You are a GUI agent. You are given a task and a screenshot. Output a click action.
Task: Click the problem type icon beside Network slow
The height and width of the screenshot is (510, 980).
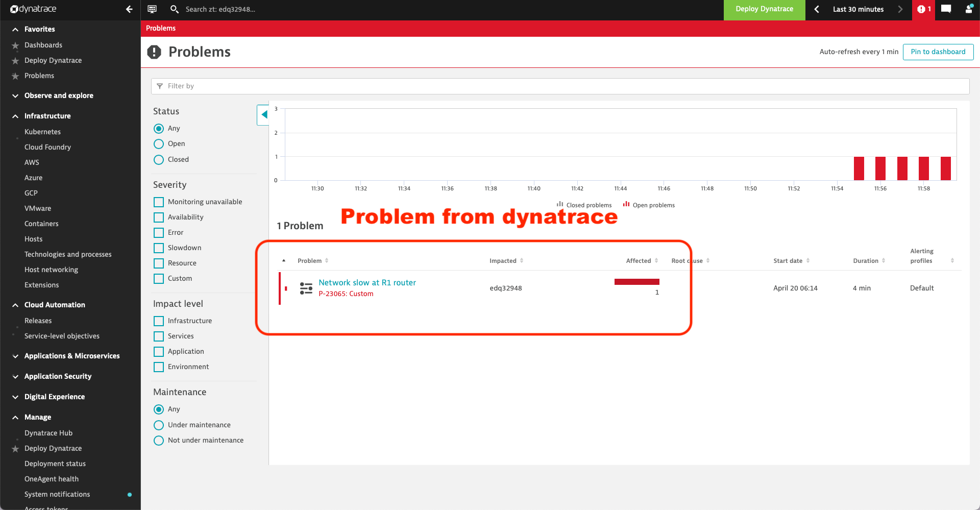(x=306, y=288)
